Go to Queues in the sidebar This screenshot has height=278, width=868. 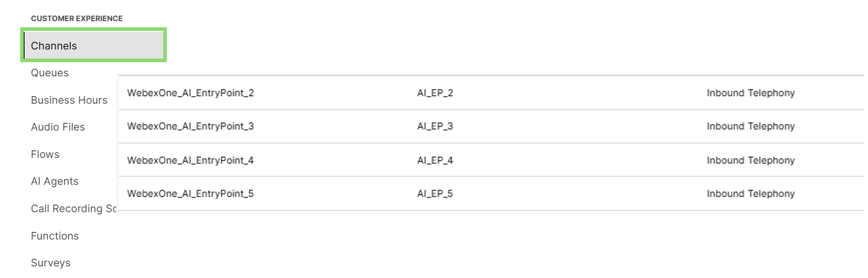(50, 73)
